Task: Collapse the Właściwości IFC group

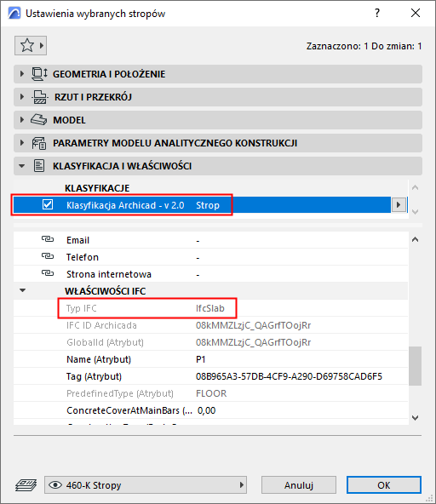Action: [22, 290]
